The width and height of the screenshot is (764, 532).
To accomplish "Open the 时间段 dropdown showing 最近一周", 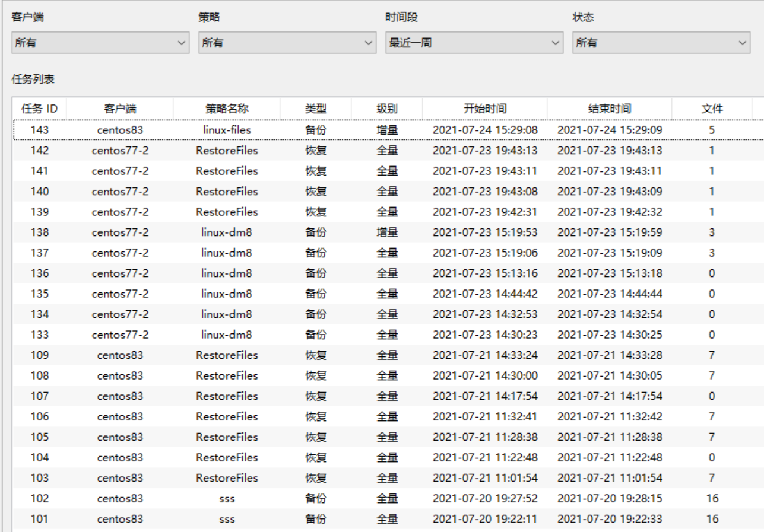I will pos(474,43).
